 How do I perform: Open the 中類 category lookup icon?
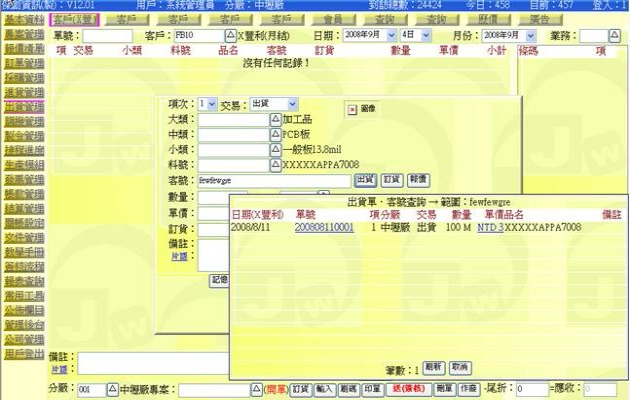click(276, 135)
